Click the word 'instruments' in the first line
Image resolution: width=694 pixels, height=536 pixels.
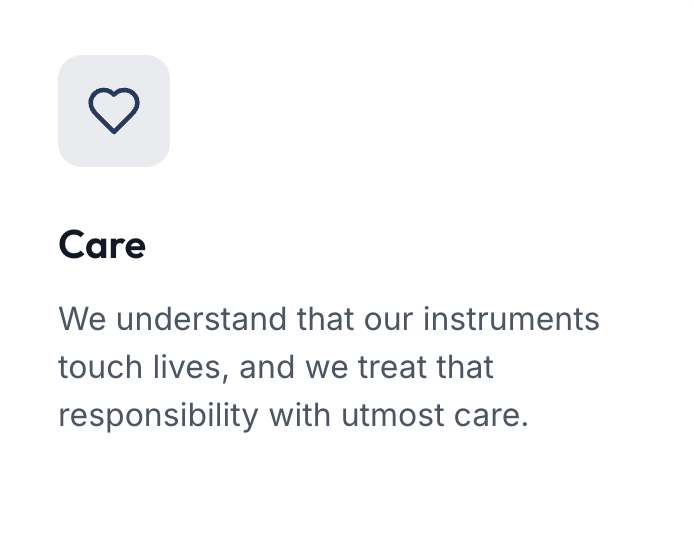[x=511, y=319]
